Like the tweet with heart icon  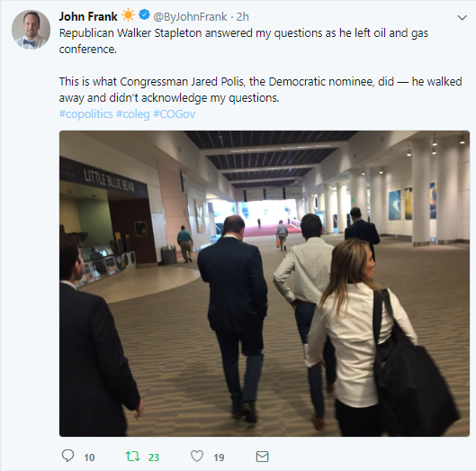coord(197,456)
